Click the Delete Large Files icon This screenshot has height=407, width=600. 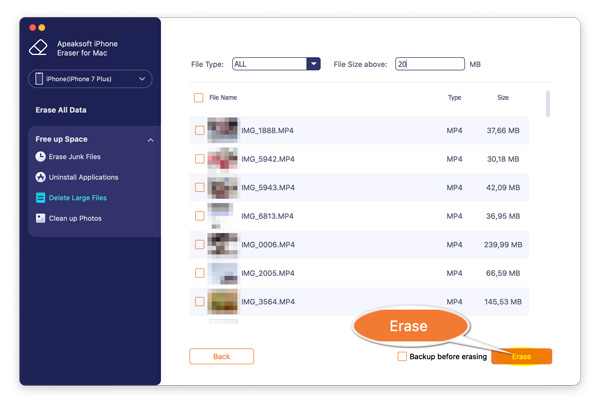pyautogui.click(x=41, y=198)
